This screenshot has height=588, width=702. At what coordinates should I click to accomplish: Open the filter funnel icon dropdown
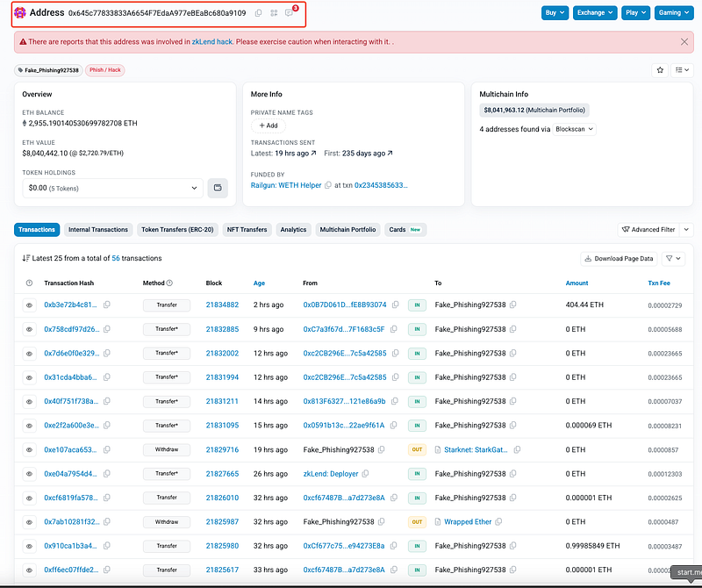pyautogui.click(x=673, y=259)
